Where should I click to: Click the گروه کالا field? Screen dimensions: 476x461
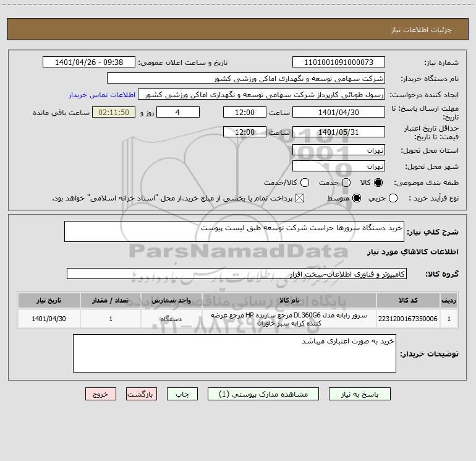coord(237,274)
